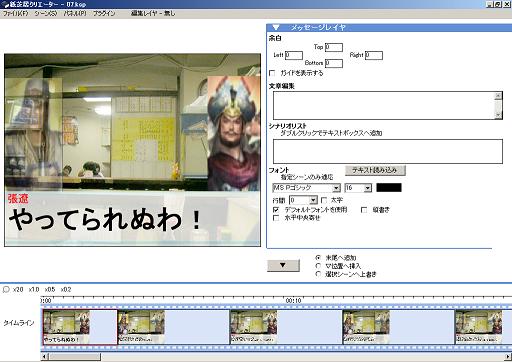
Task: Open the シーン(S) menu
Action: pyautogui.click(x=46, y=13)
